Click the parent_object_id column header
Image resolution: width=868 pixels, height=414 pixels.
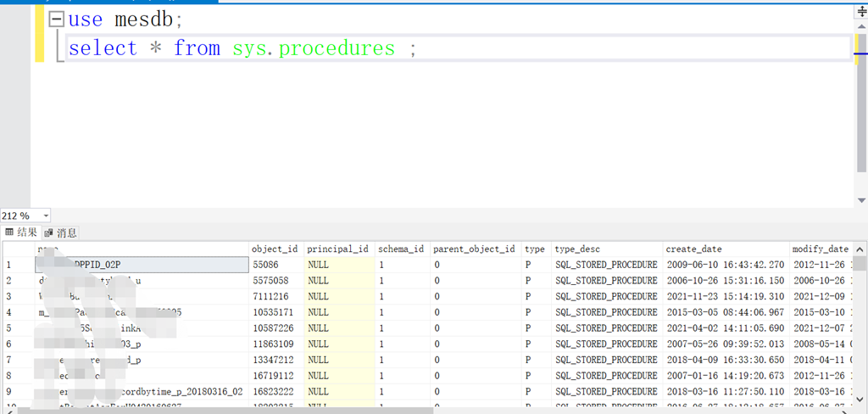pyautogui.click(x=476, y=249)
